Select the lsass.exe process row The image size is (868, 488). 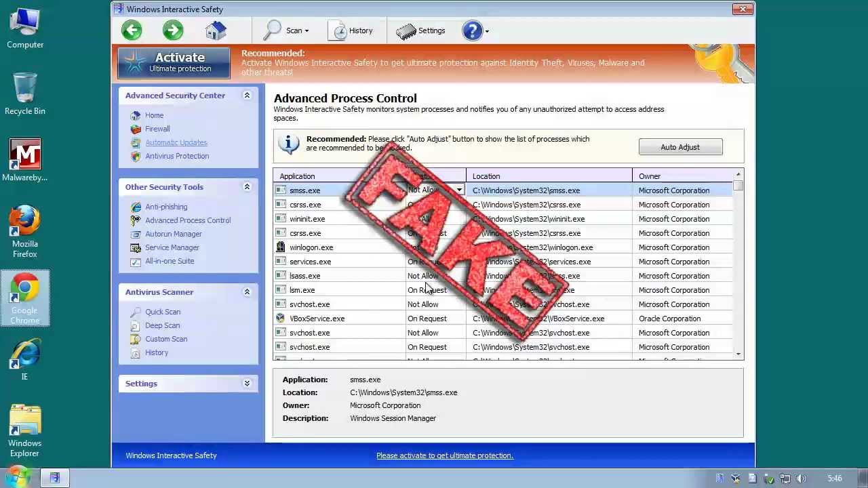tap(503, 276)
